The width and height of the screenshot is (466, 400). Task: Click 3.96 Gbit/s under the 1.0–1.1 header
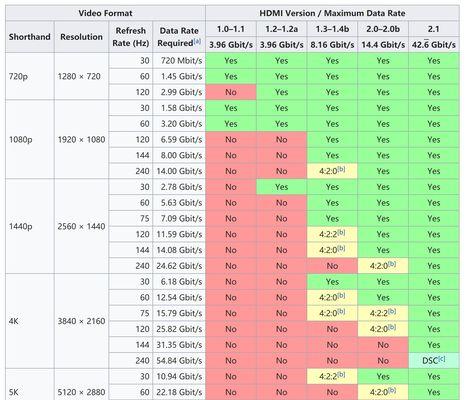[231, 45]
